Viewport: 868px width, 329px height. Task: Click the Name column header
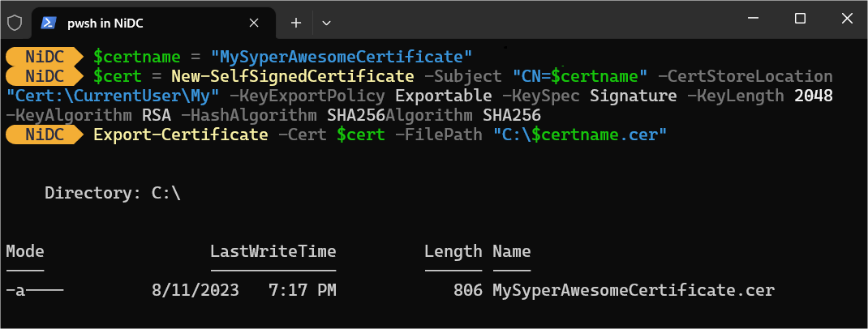click(x=511, y=251)
